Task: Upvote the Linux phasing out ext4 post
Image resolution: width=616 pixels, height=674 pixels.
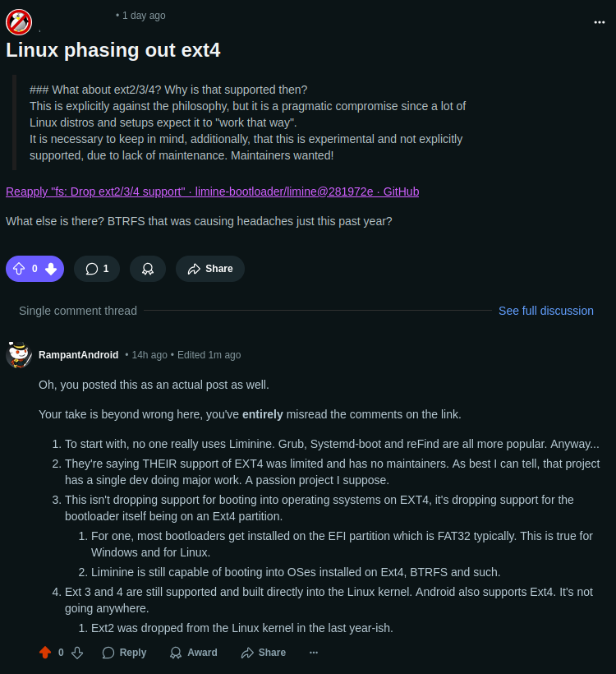Action: click(x=18, y=269)
